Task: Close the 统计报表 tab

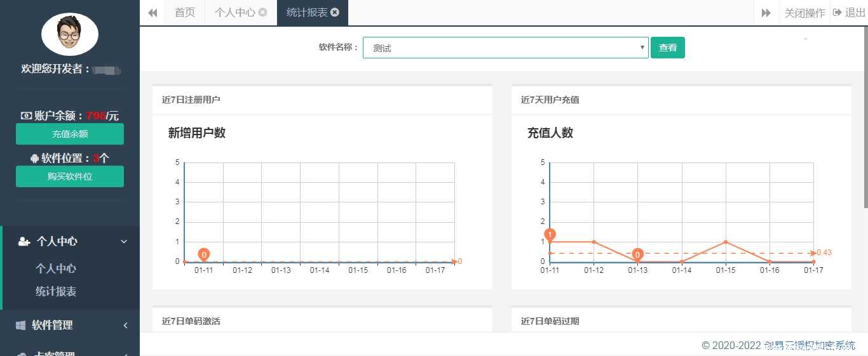Action: click(335, 12)
